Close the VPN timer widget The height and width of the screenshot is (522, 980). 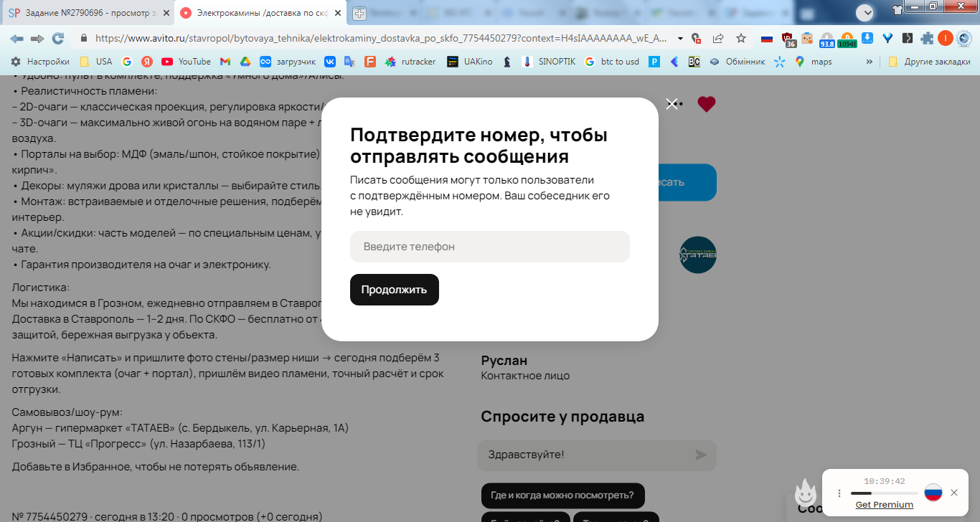coord(954,493)
